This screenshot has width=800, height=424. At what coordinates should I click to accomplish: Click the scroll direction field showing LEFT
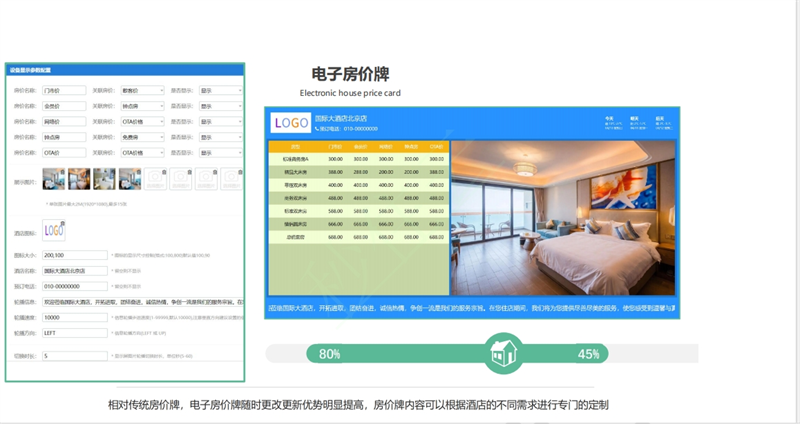click(x=74, y=332)
